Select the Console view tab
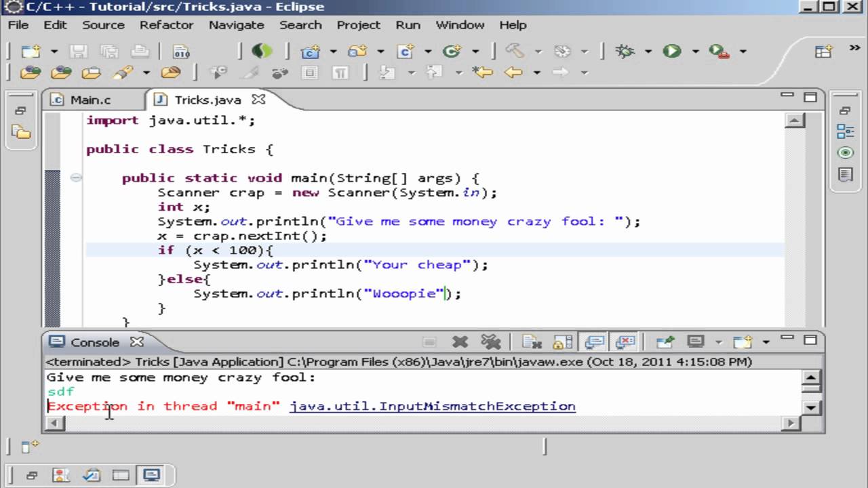 point(95,342)
